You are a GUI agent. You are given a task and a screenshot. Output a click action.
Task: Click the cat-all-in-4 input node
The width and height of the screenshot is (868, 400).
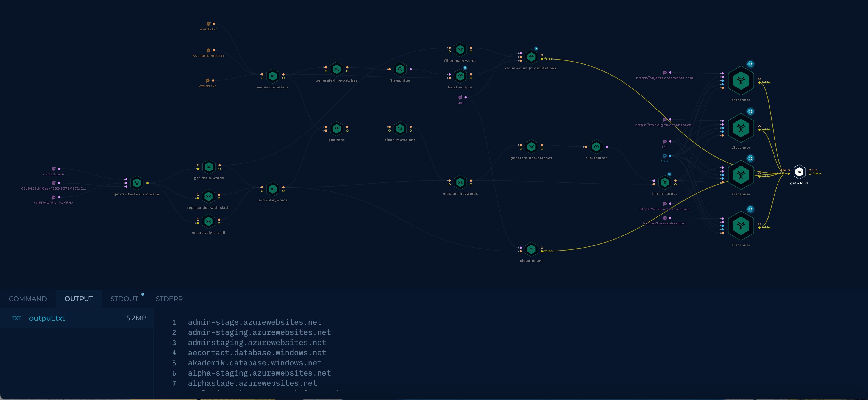54,169
